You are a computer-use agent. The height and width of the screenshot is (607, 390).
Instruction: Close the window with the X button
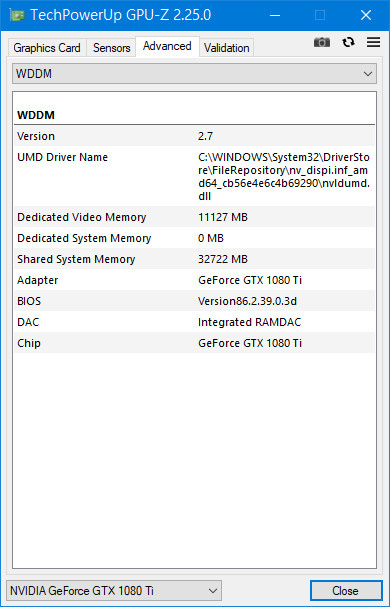(366, 15)
